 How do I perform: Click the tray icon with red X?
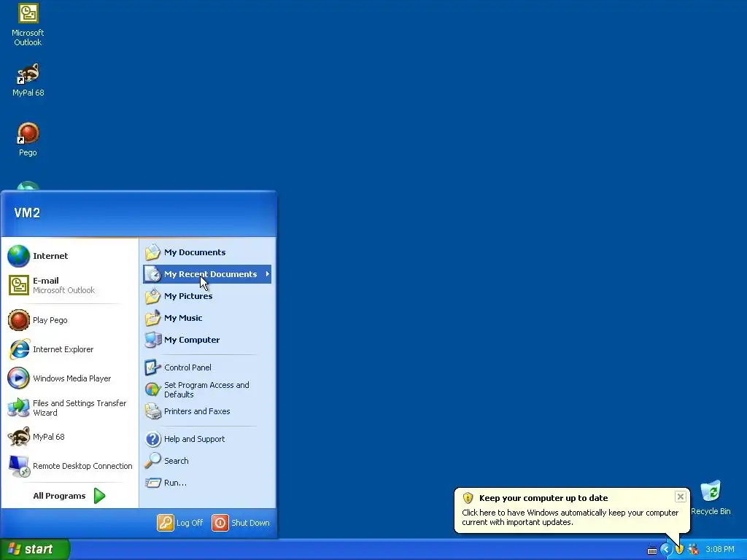point(693,550)
